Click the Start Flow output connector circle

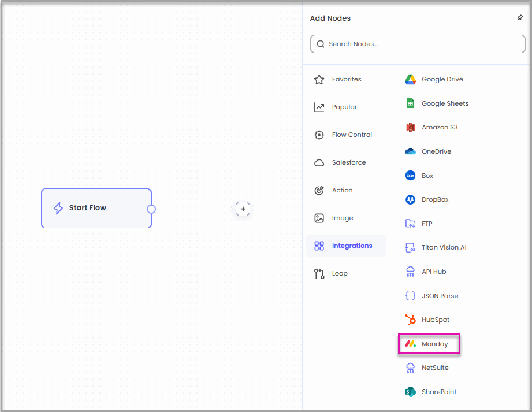[151, 209]
